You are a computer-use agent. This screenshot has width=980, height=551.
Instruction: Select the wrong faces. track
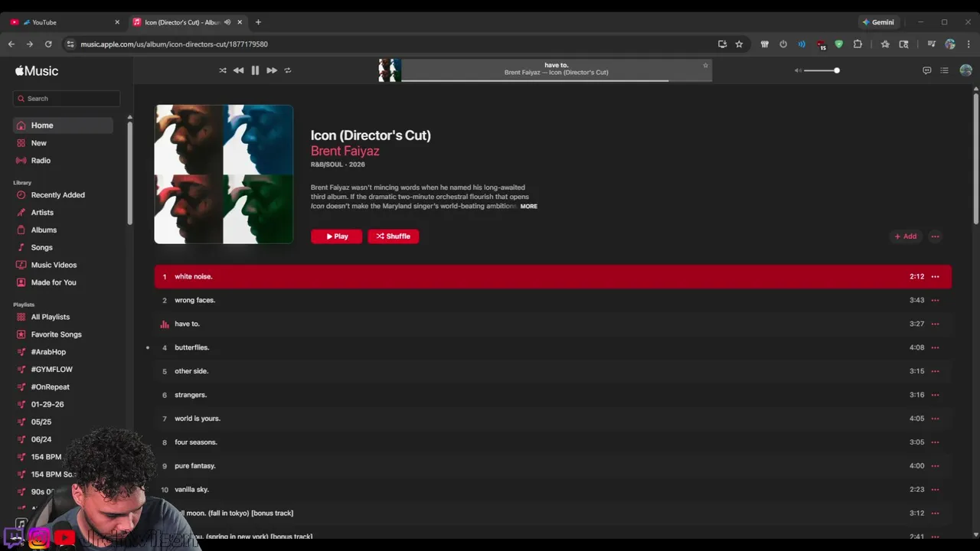[553, 301]
